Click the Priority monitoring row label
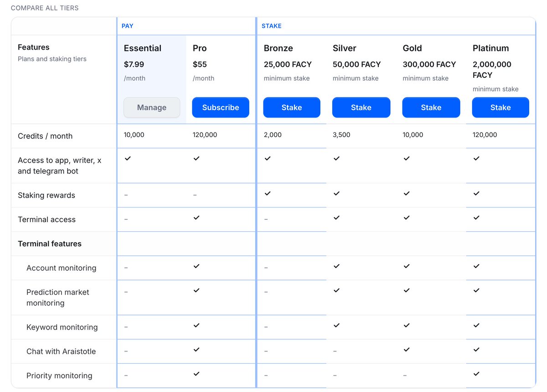 59,376
